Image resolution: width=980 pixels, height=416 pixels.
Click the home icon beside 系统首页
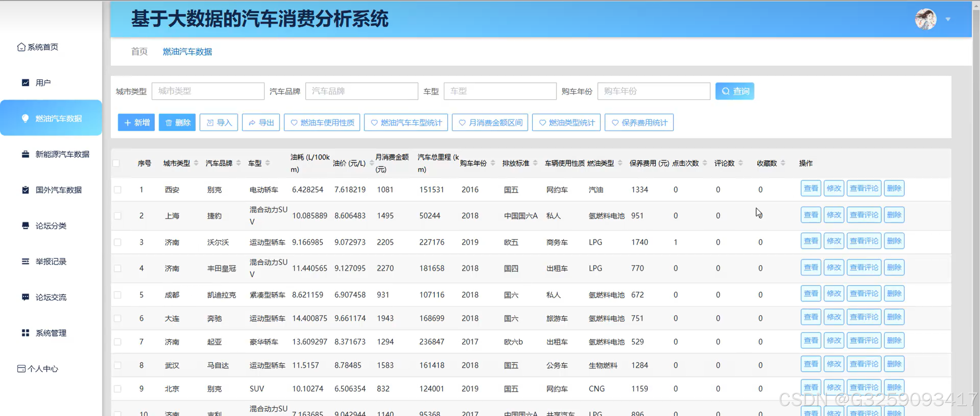[21, 47]
